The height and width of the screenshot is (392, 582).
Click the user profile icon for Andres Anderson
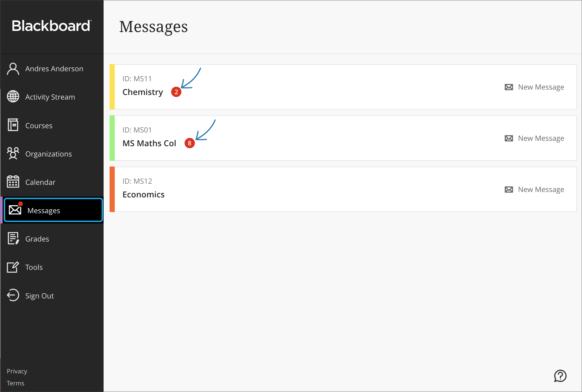click(x=13, y=68)
